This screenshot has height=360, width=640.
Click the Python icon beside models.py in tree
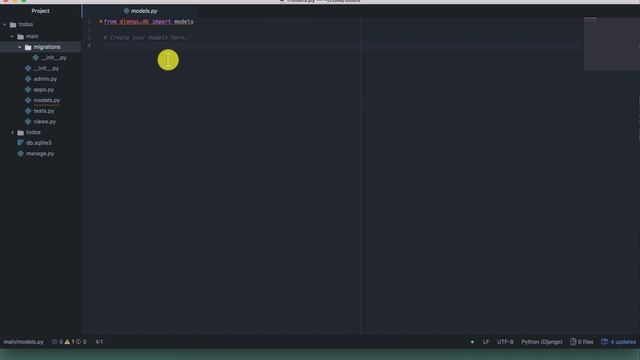click(28, 100)
